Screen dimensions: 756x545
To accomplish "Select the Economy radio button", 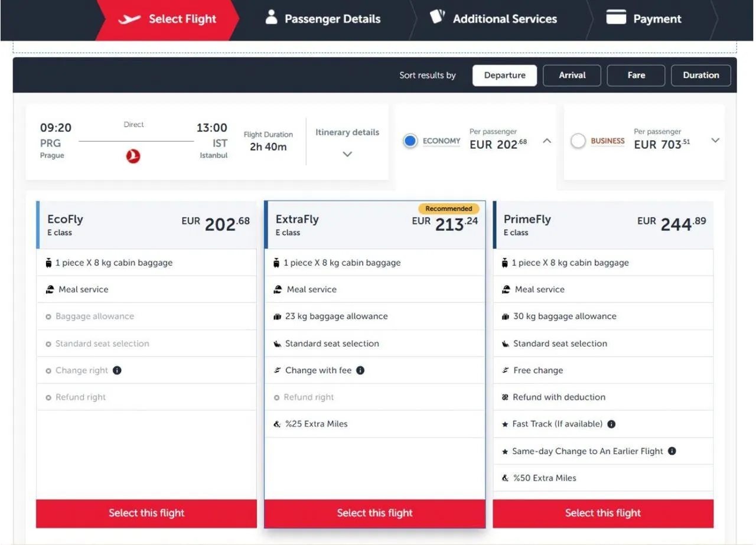I will [410, 141].
